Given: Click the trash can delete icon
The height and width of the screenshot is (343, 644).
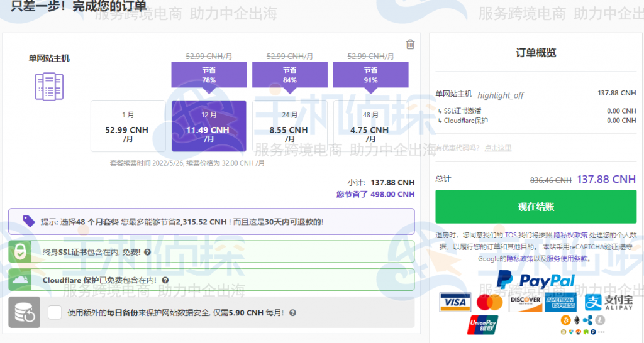Looking at the screenshot, I should point(410,45).
